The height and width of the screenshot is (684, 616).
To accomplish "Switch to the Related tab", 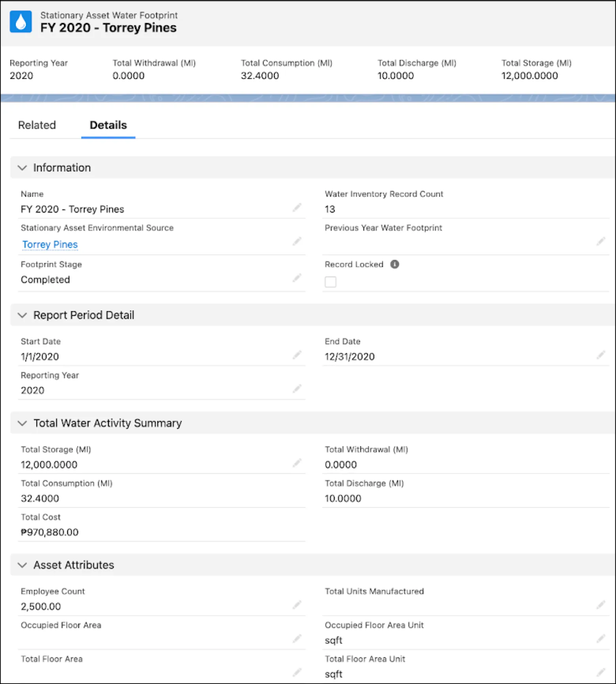I will (x=37, y=125).
